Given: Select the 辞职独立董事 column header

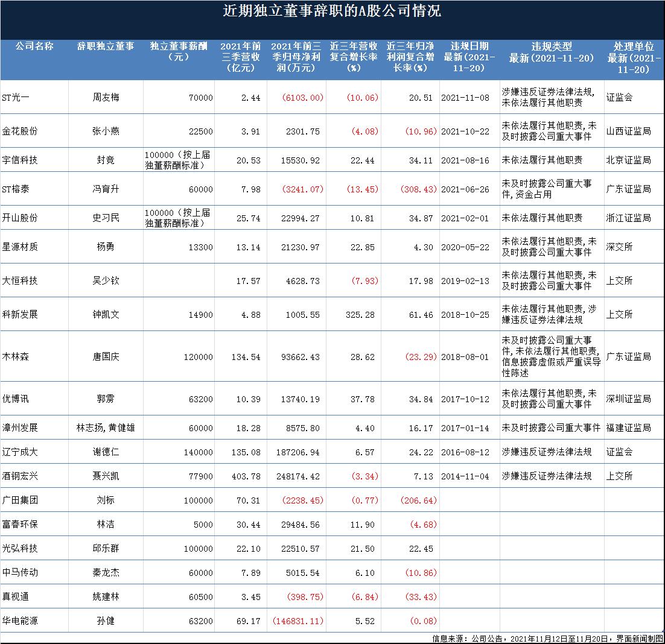Looking at the screenshot, I should point(106,46).
